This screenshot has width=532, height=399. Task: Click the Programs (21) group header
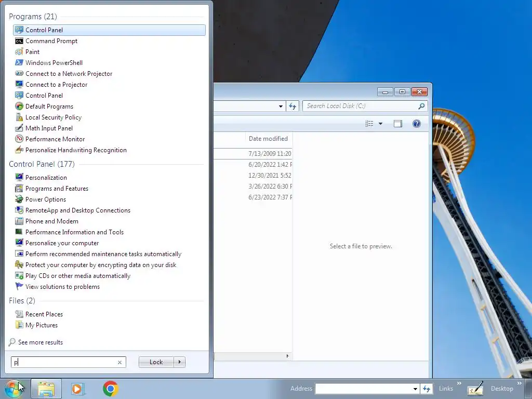coord(33,16)
